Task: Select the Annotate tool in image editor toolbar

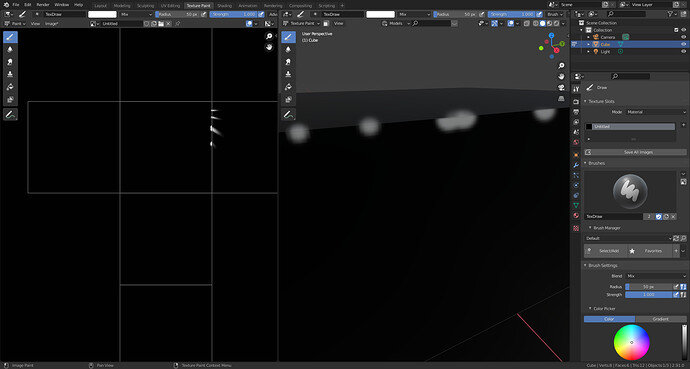Action: (x=10, y=115)
